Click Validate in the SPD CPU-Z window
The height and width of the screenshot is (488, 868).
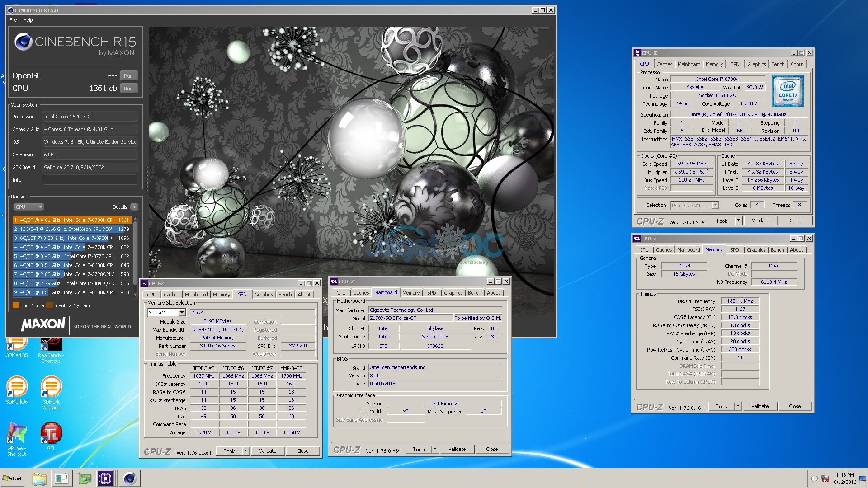[x=268, y=451]
